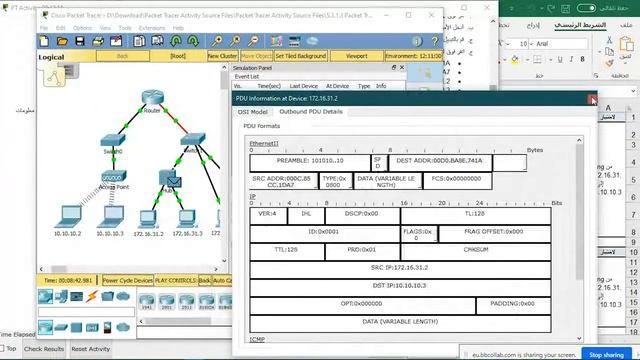Open the Excel fill color dropdown arrow
The width and height of the screenshot is (640, 360).
point(505,60)
